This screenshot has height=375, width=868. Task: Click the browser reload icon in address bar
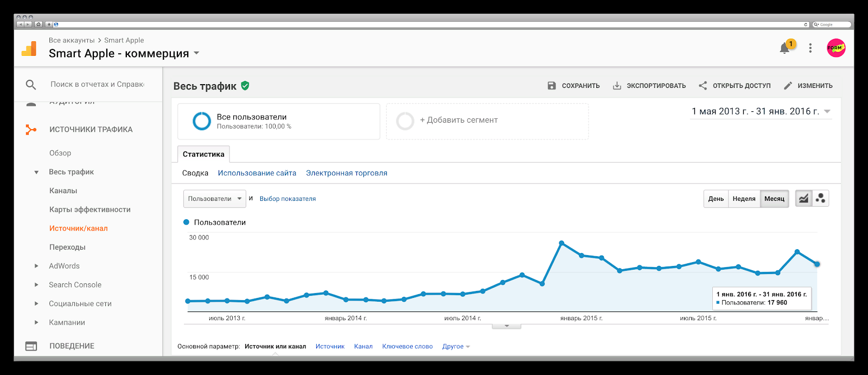(x=806, y=24)
